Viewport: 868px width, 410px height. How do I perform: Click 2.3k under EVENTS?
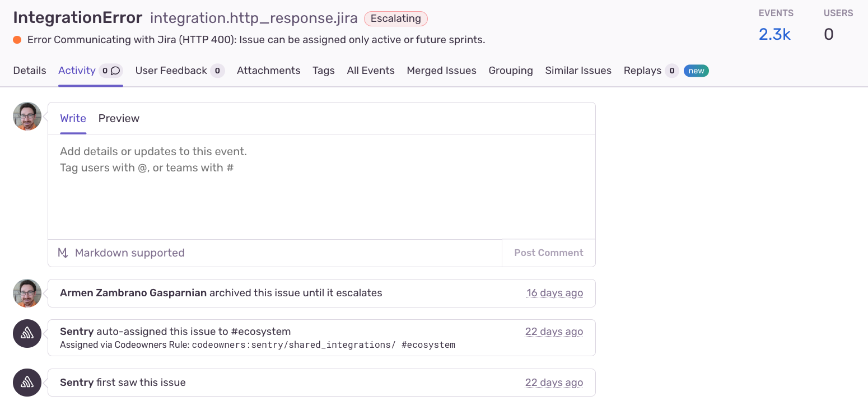[774, 34]
